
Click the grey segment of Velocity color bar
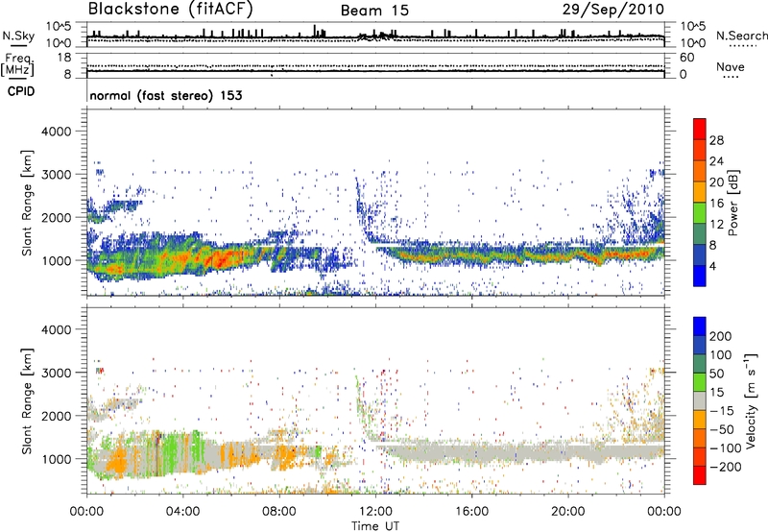700,400
